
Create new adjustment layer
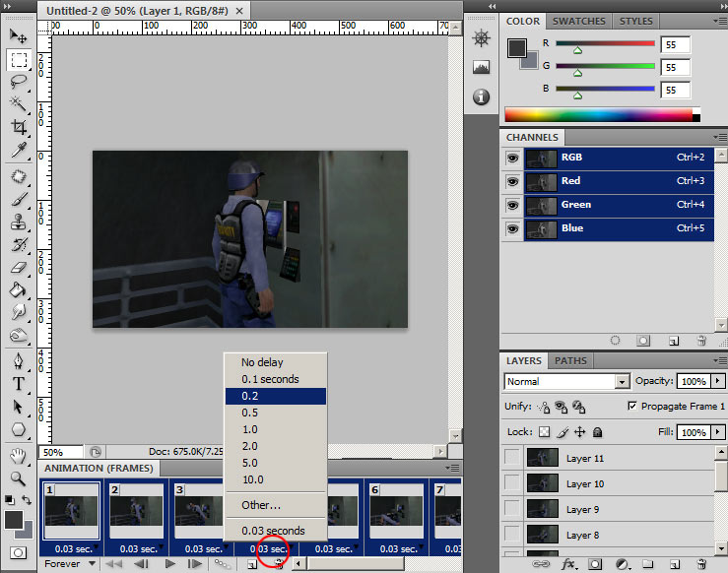(622, 564)
